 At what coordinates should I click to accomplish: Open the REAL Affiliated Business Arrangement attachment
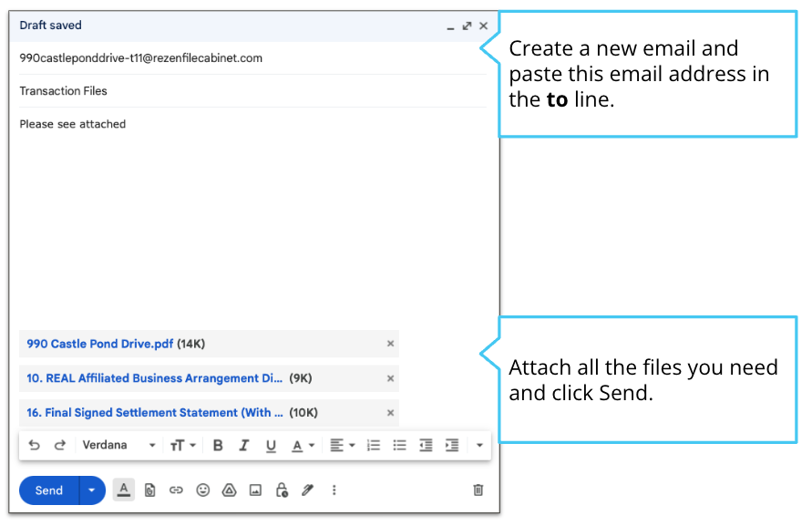tap(154, 378)
